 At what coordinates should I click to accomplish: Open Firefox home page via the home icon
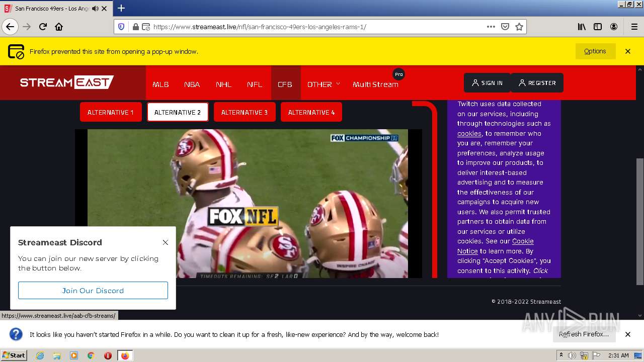point(59,27)
